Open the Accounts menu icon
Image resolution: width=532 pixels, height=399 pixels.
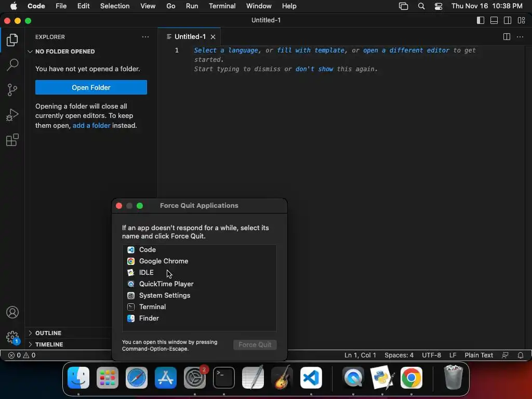(x=12, y=312)
